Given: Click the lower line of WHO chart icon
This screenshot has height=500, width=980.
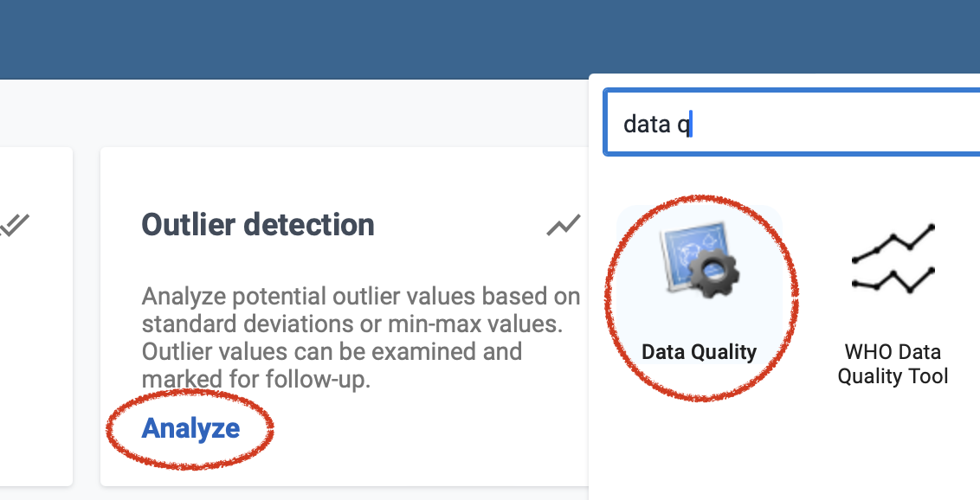Looking at the screenshot, I should pos(893,280).
